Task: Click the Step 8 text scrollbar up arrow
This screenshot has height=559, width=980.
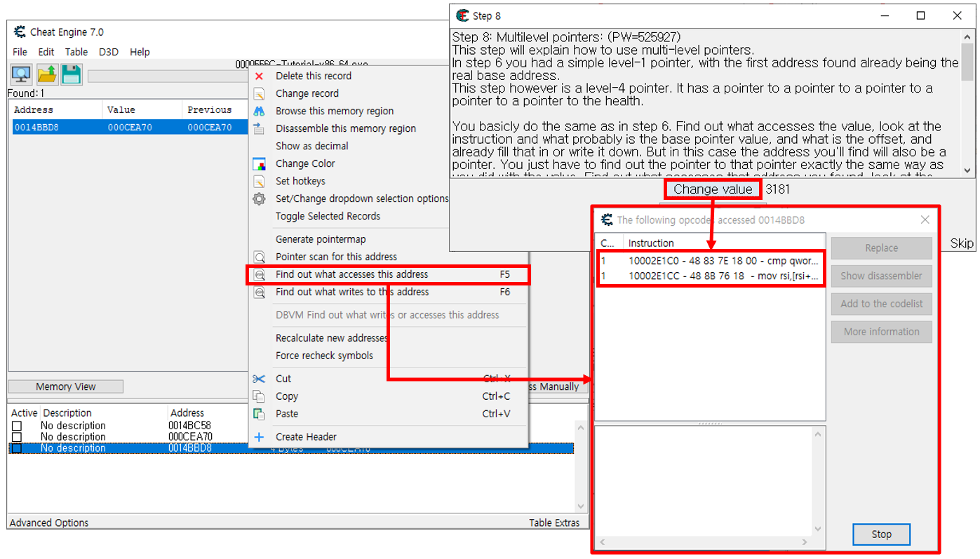Action: point(968,36)
